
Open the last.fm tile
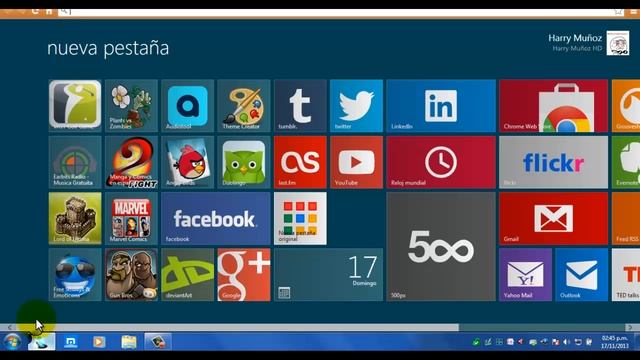click(300, 162)
